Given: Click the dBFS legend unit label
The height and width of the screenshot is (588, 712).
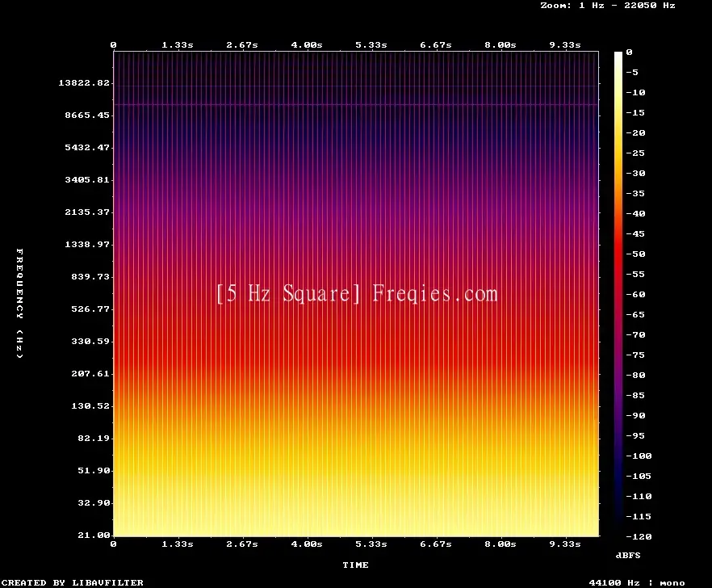Looking at the screenshot, I should tap(628, 555).
